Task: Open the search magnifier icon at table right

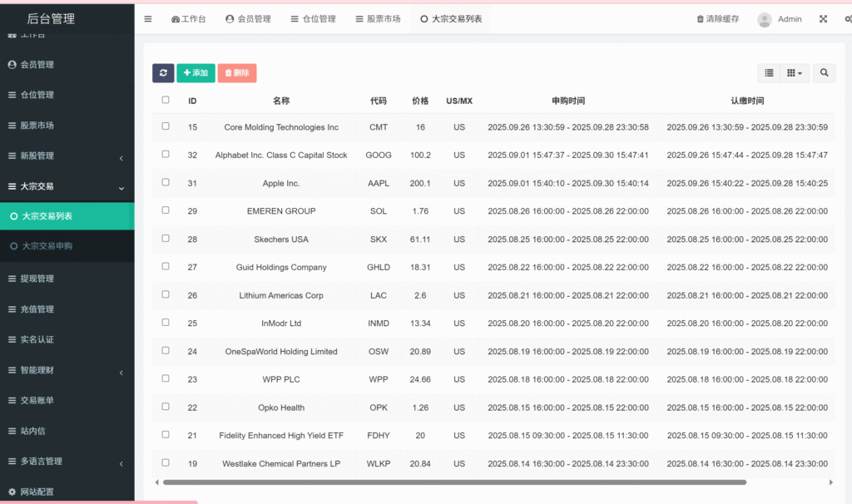Action: [824, 73]
